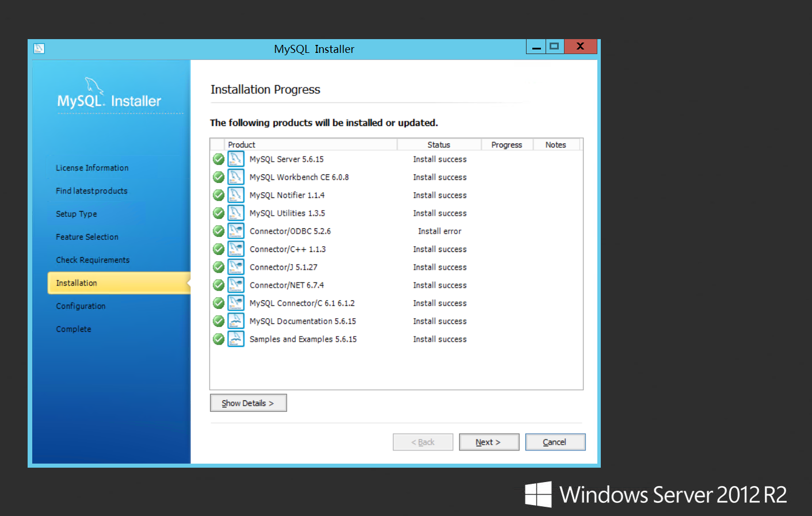Click the MySQL Server 5.6.15 product icon
The height and width of the screenshot is (516, 812).
click(236, 159)
